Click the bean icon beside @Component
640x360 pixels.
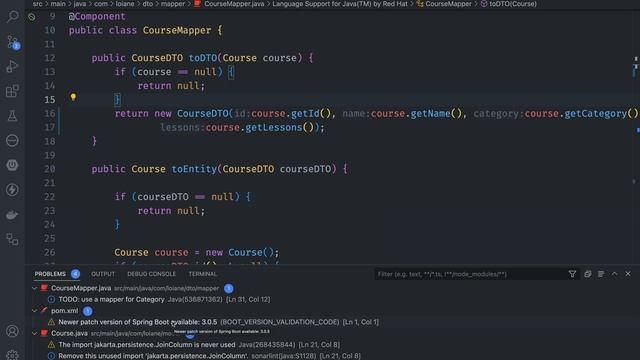pos(31,17)
